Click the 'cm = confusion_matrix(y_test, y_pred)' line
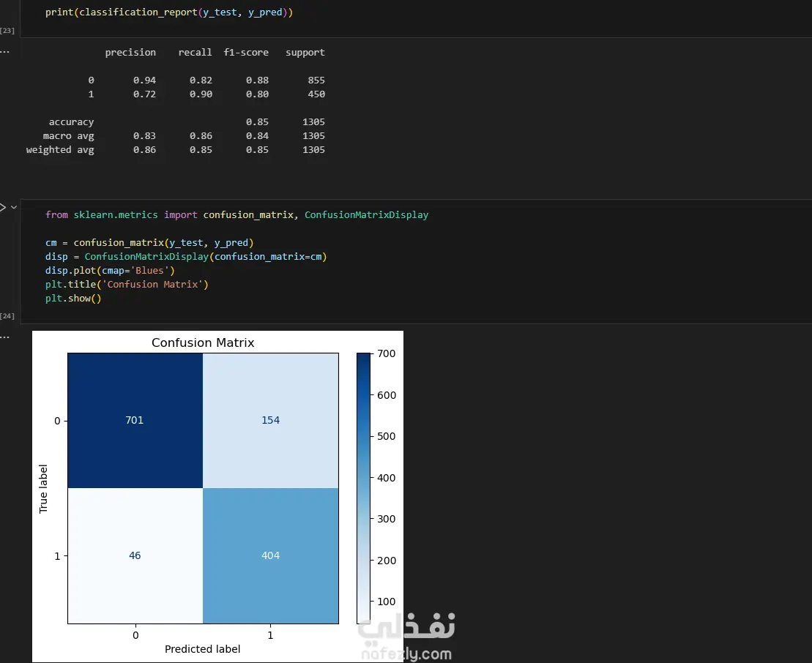Viewport: 812px width, 663px height. coord(149,243)
